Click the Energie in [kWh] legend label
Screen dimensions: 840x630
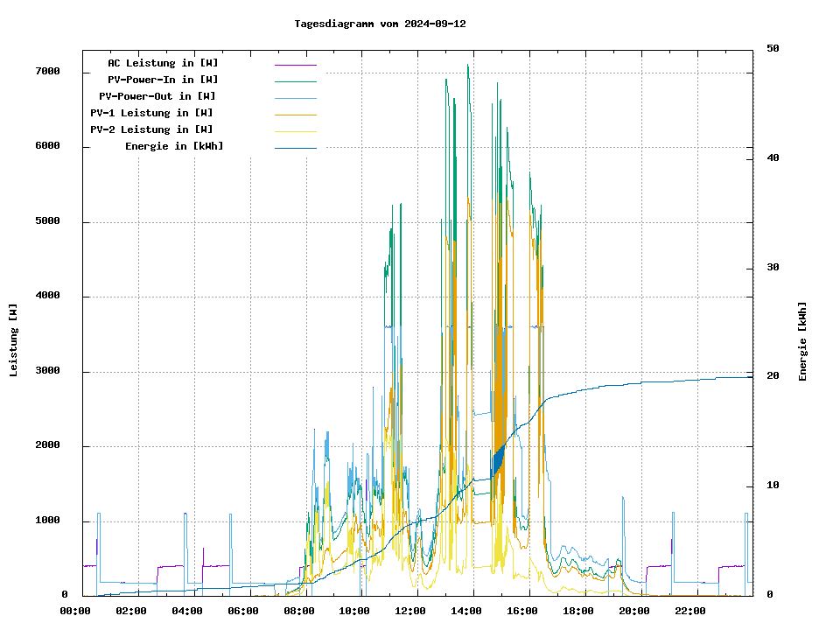173,146
